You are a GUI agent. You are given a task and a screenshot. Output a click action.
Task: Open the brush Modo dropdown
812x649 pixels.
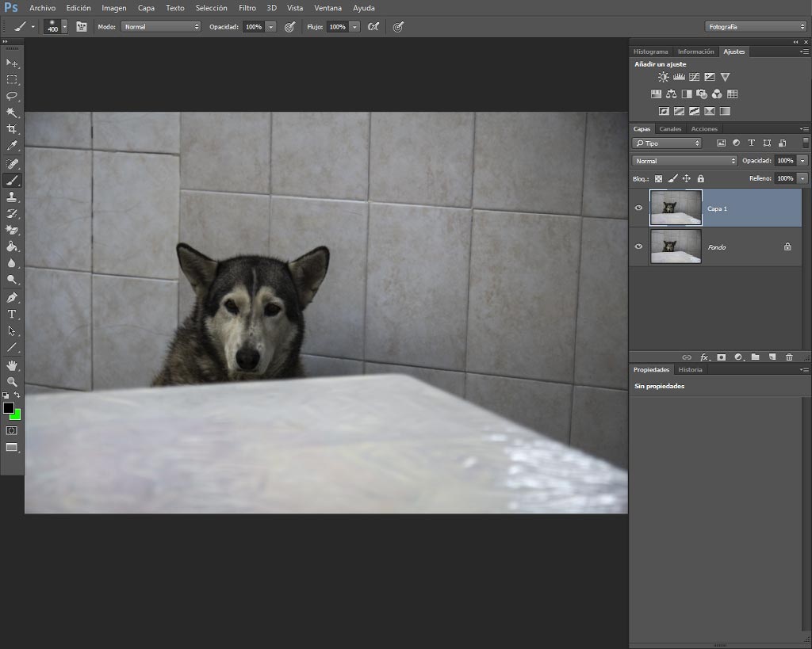[160, 27]
